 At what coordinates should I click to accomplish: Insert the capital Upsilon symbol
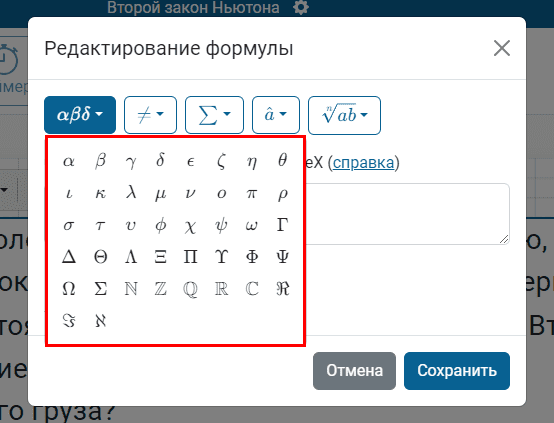tap(222, 257)
